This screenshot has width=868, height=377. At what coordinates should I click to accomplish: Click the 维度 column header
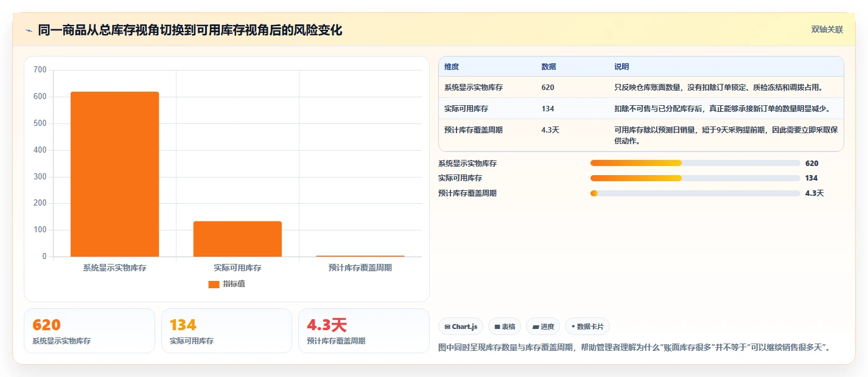pos(452,67)
